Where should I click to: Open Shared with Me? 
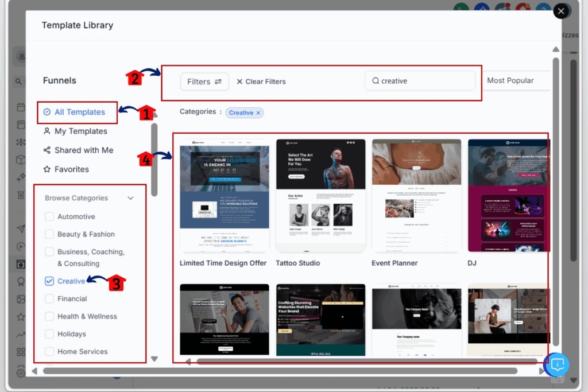click(78, 150)
